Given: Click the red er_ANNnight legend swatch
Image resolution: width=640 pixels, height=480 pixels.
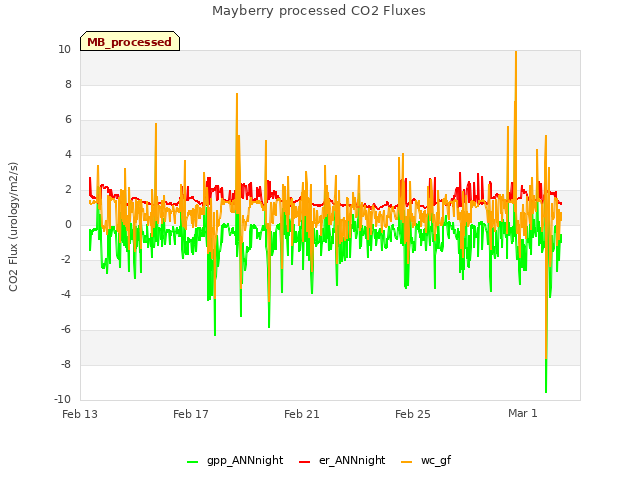Looking at the screenshot, I should tap(304, 462).
